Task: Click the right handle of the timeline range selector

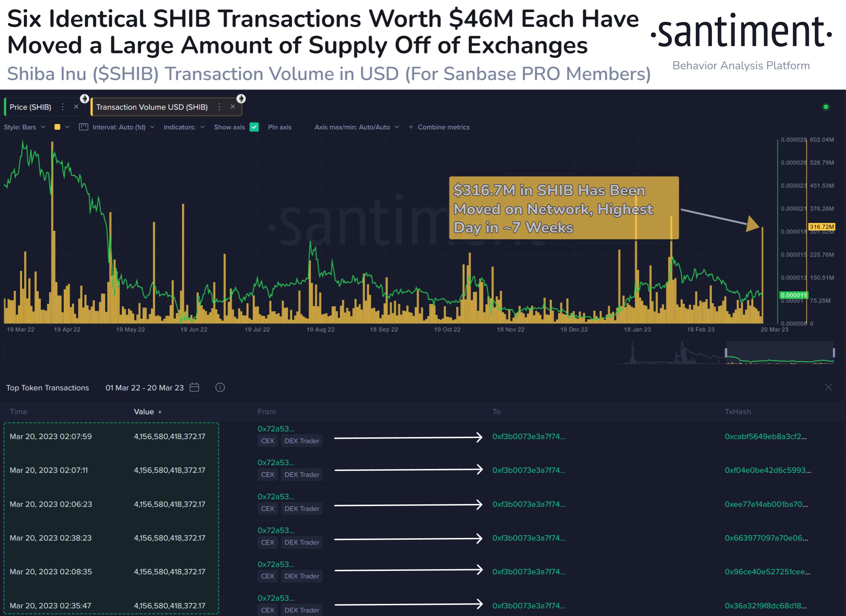Action: 834,352
